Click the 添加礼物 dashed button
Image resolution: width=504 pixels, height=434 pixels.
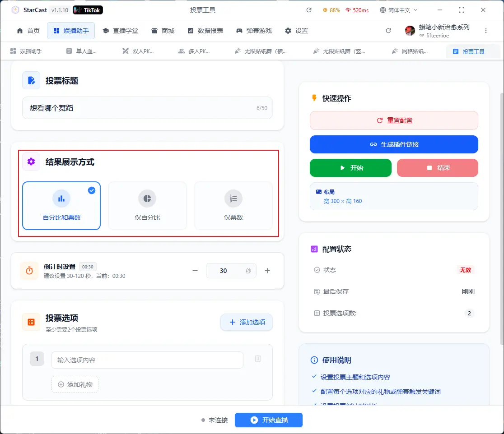(75, 384)
